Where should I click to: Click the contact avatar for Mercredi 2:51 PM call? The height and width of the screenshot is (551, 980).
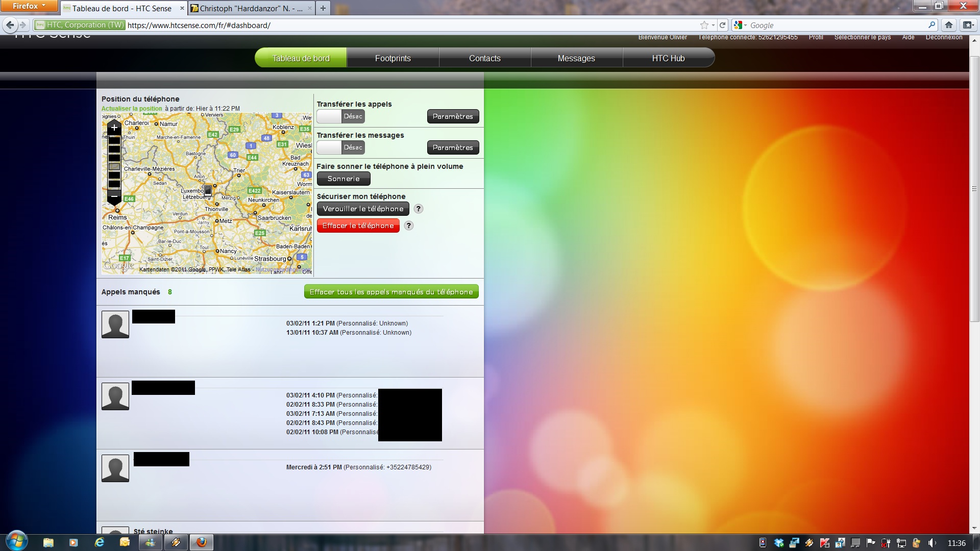pos(115,468)
